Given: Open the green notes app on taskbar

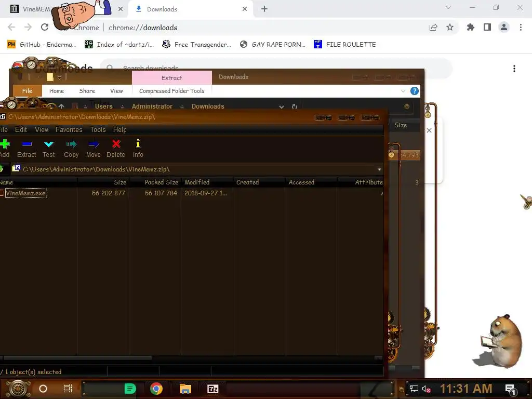Looking at the screenshot, I should 130,389.
